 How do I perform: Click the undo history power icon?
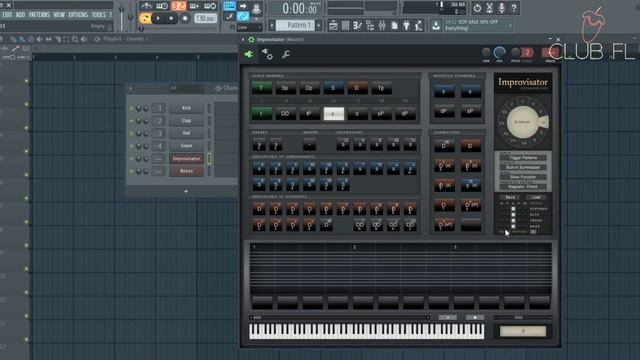click(x=477, y=8)
